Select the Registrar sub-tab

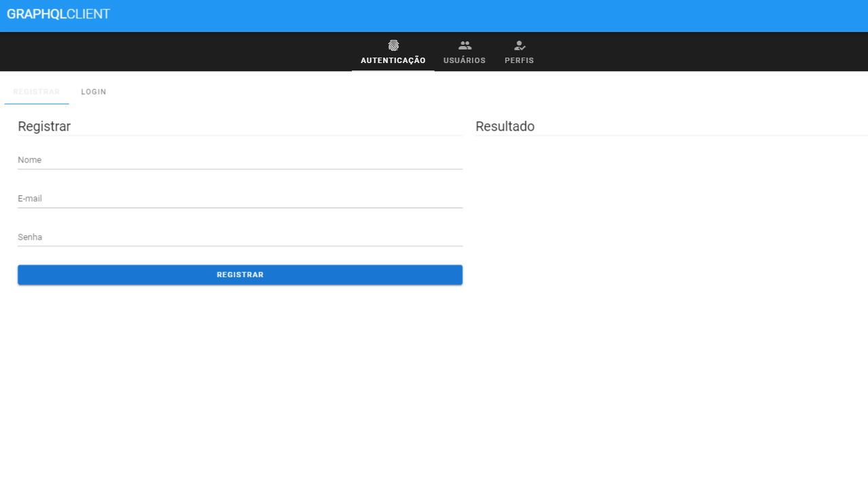37,91
